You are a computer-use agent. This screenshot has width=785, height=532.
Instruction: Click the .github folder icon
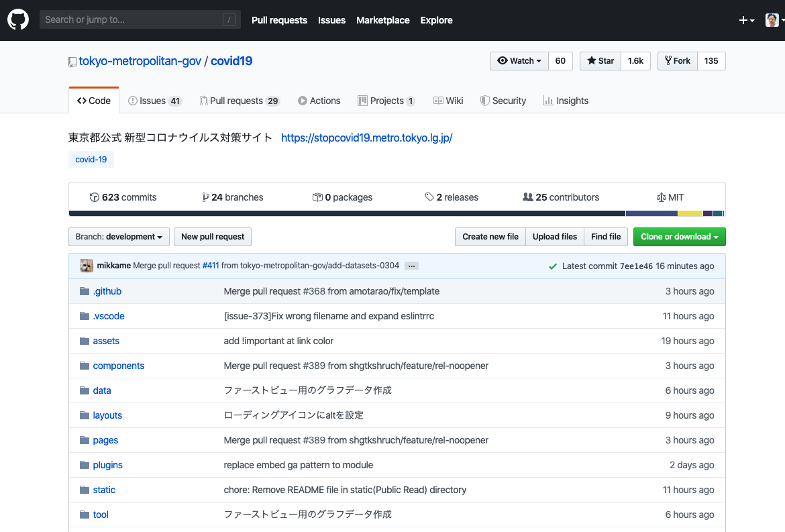(85, 291)
